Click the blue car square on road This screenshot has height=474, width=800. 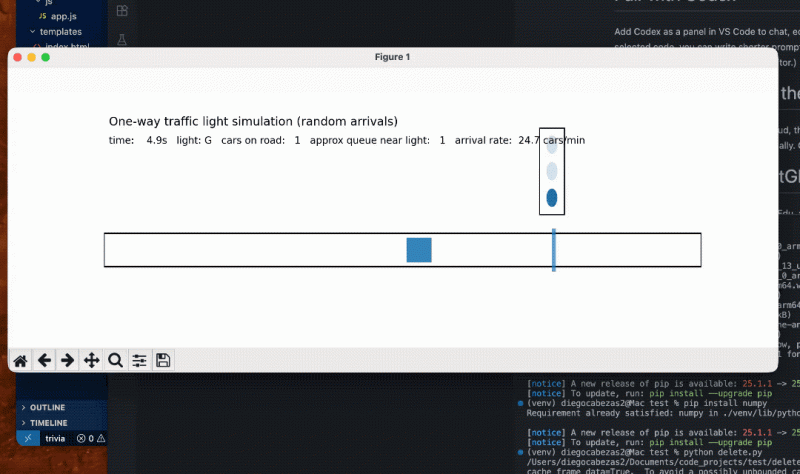click(419, 250)
